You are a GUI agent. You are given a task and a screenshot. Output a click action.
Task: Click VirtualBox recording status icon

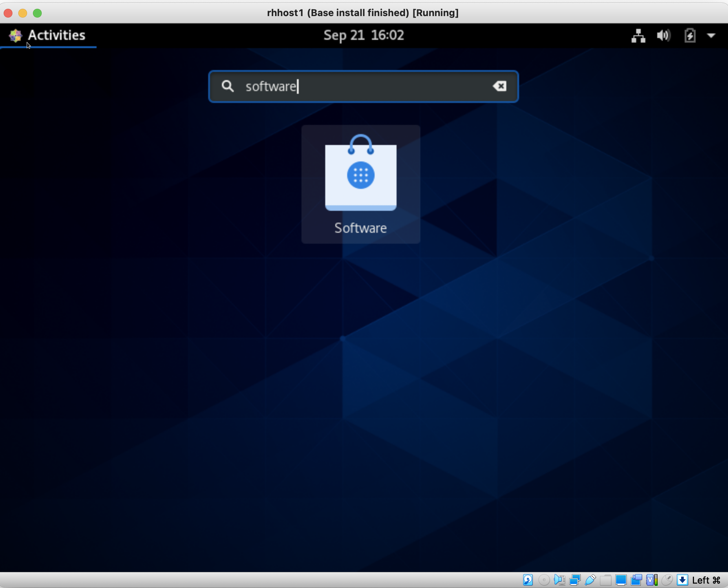pyautogui.click(x=636, y=580)
